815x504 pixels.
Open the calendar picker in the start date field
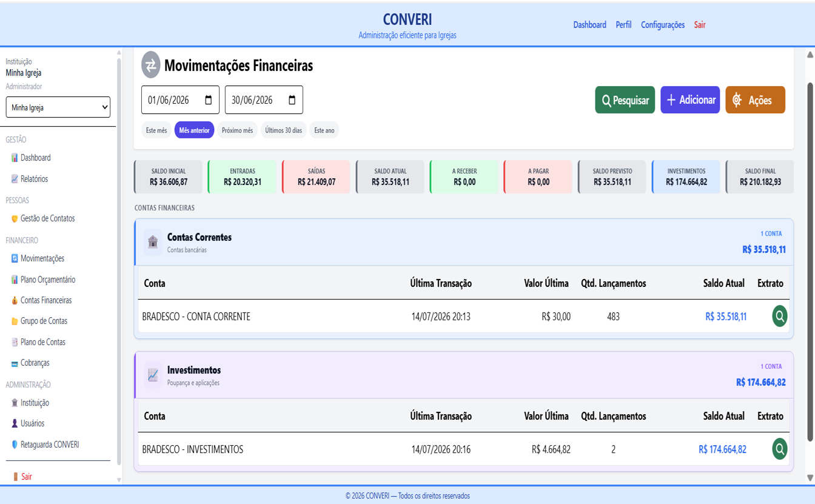tap(209, 100)
